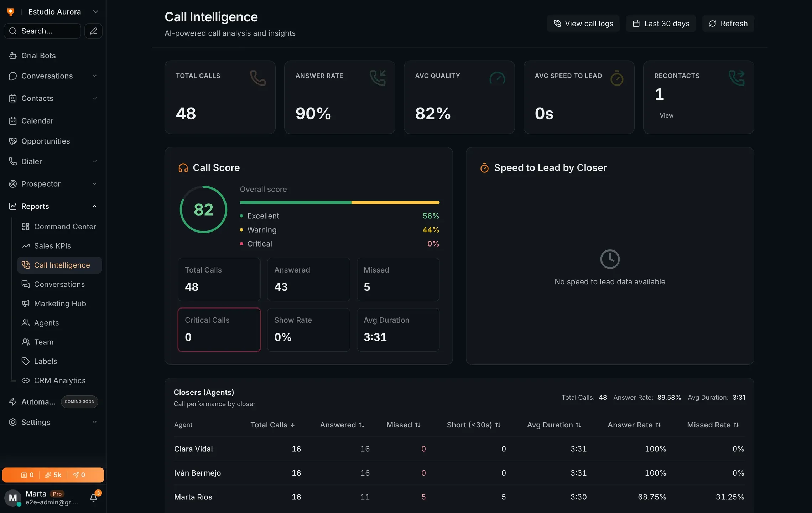Click agent name Marta Ríos
This screenshot has width=812, height=513.
(x=193, y=497)
